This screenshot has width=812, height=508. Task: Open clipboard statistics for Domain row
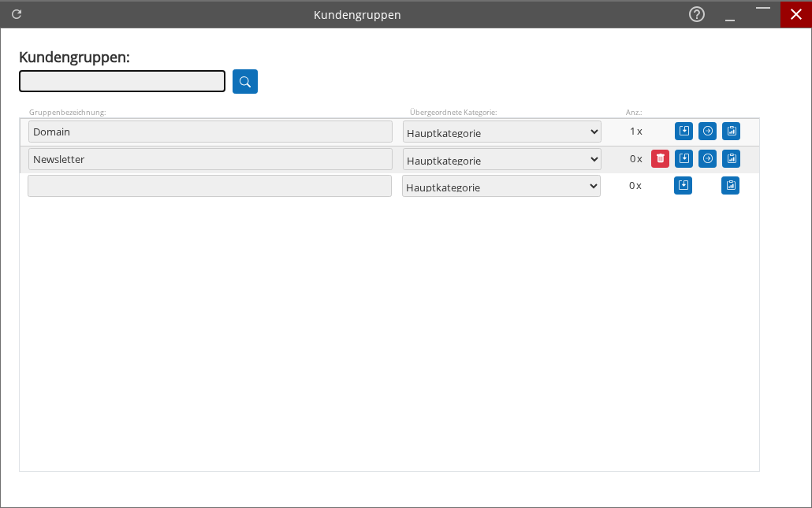(732, 132)
